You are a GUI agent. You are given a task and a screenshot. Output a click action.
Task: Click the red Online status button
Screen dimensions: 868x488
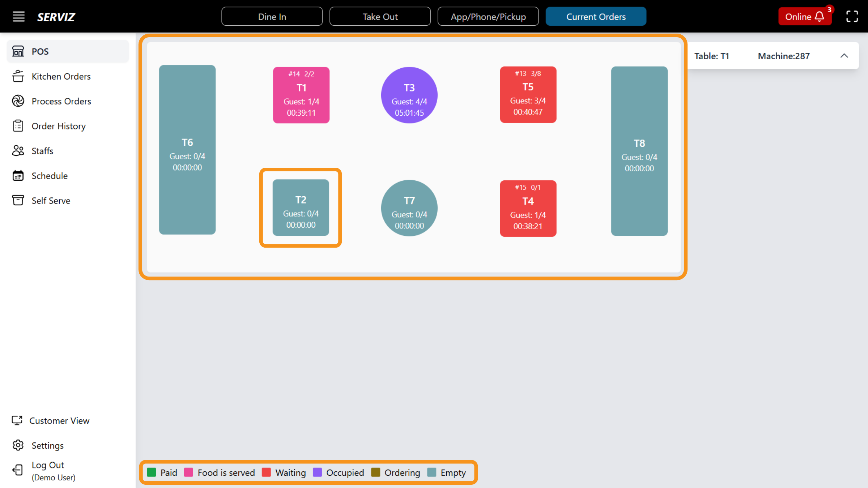799,16
